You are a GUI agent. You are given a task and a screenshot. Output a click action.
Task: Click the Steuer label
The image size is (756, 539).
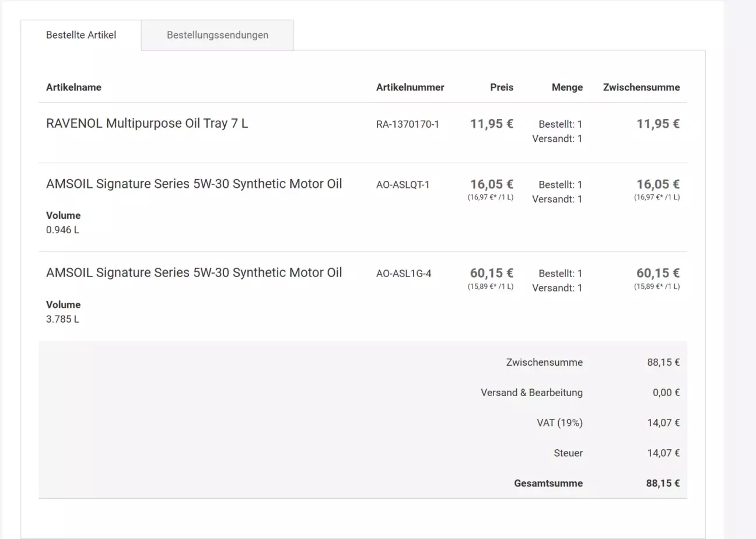[x=568, y=453]
